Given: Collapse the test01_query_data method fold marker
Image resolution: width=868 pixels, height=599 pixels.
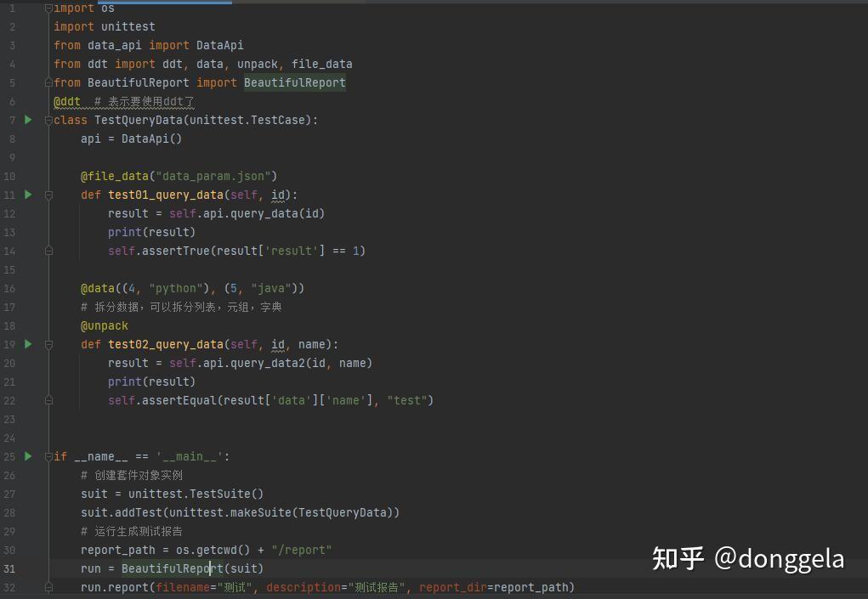Looking at the screenshot, I should click(48, 195).
